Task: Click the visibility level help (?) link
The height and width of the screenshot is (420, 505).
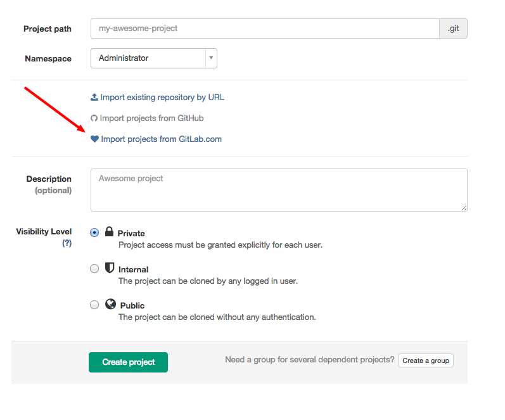Action: 67,243
